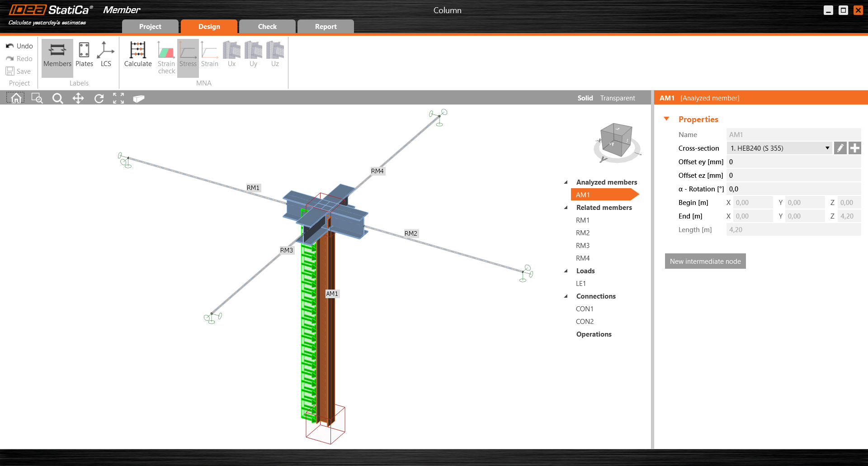Image resolution: width=868 pixels, height=466 pixels.
Task: Click the zoom all fit icon
Action: click(x=118, y=98)
